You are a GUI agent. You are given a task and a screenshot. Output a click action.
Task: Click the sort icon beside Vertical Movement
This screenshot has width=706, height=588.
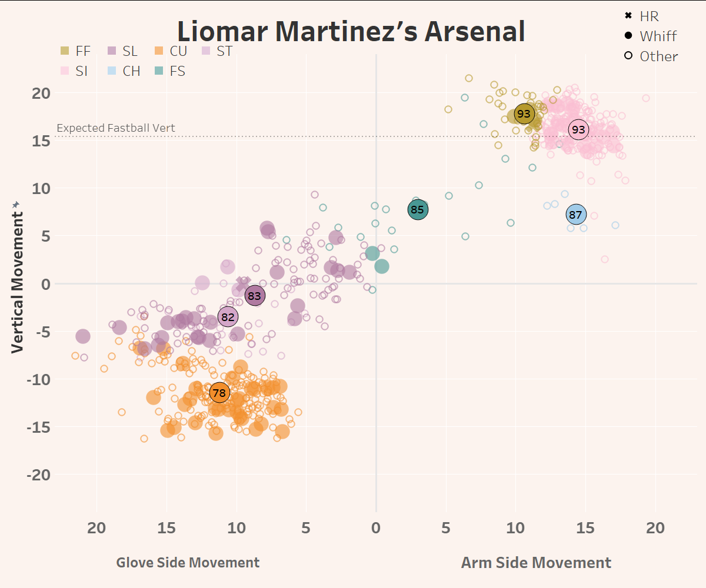pos(16,204)
